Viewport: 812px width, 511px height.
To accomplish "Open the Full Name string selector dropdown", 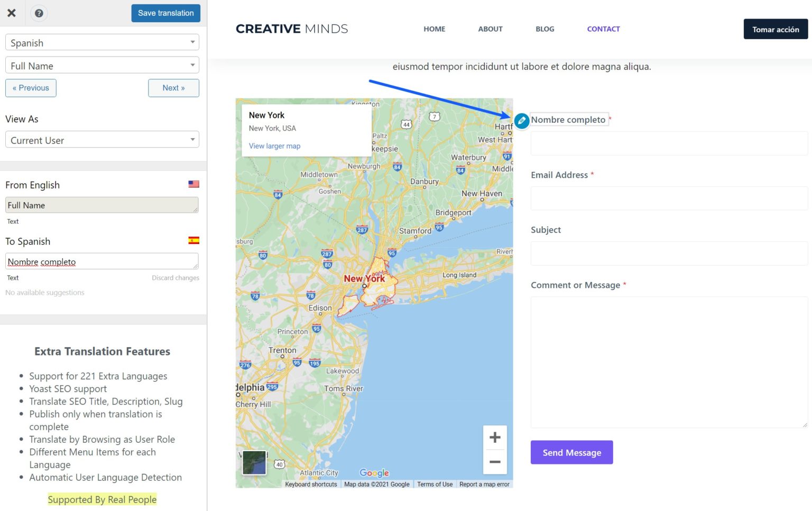I will pyautogui.click(x=102, y=65).
